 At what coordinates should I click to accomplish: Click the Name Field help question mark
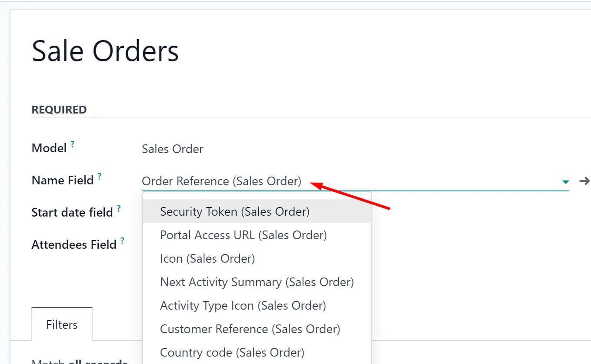(99, 177)
